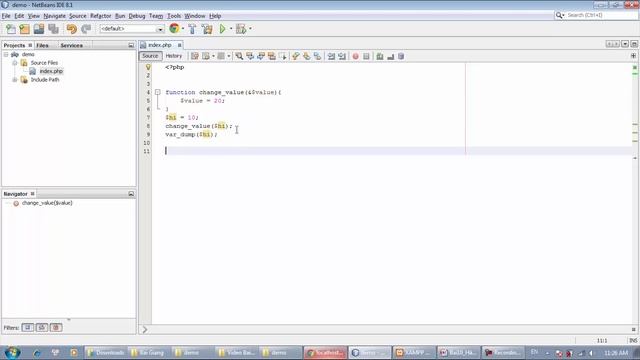The width and height of the screenshot is (640, 360).
Task: Click the INS insert mode indicator
Action: coord(633,340)
